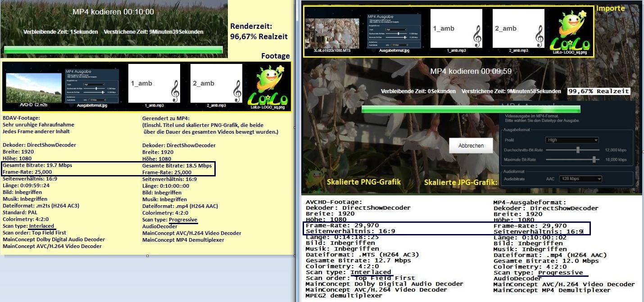Viewport: 644px width, 302px height.
Task: Click the green progress bar under 00:10:00
Action: [x=113, y=50]
